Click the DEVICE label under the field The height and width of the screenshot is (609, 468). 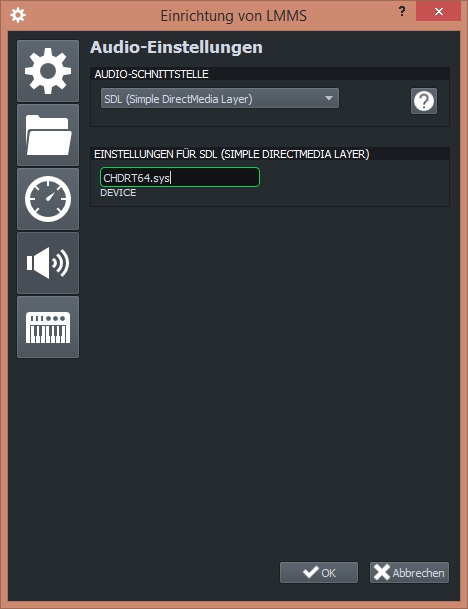click(x=118, y=193)
